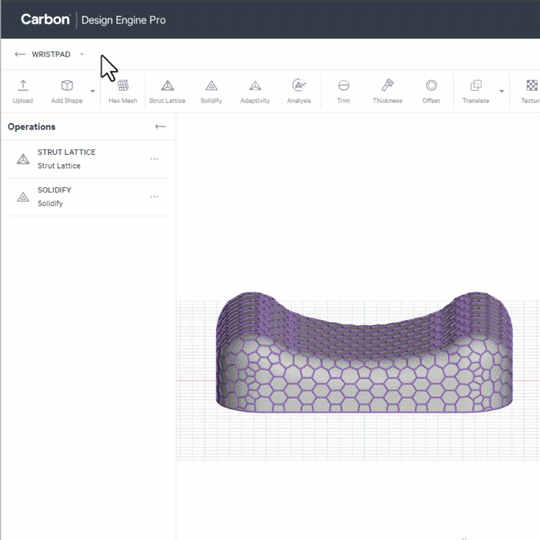540x540 pixels.
Task: Open the Thickness tool
Action: (387, 91)
